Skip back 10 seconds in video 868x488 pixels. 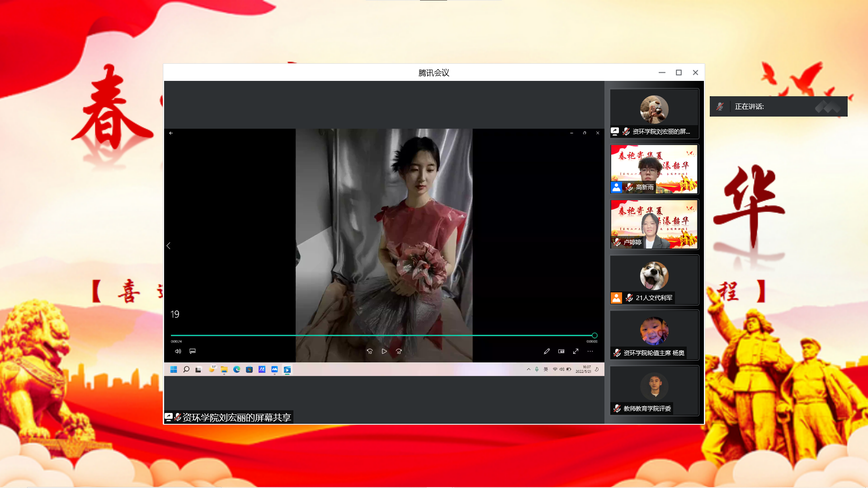tap(370, 351)
